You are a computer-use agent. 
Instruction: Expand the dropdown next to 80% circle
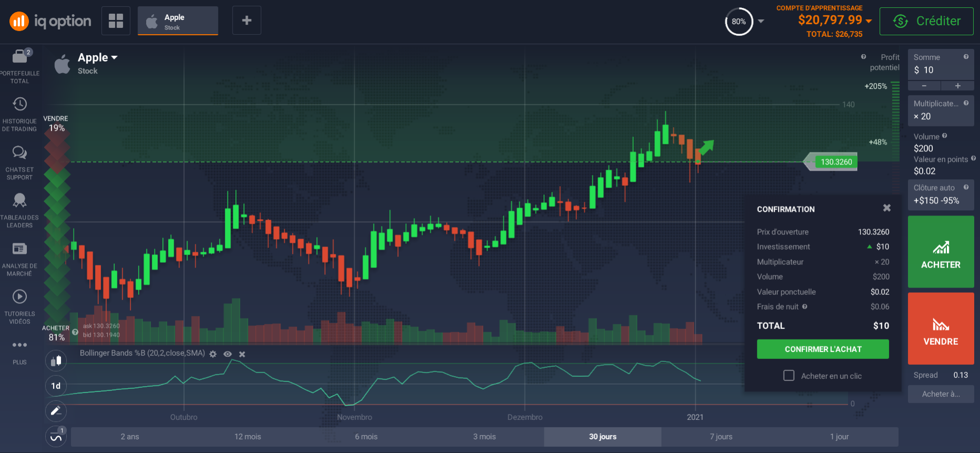click(761, 22)
